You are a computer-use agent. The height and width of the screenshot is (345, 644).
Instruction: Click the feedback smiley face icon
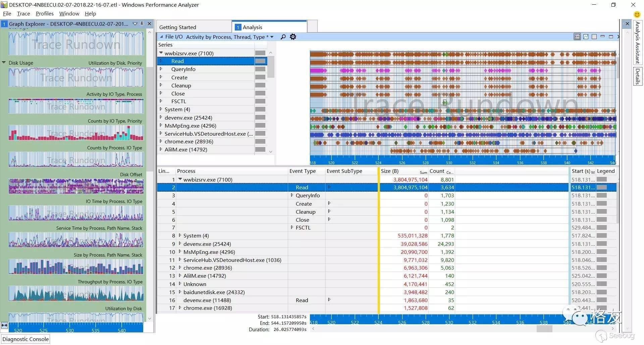click(637, 14)
